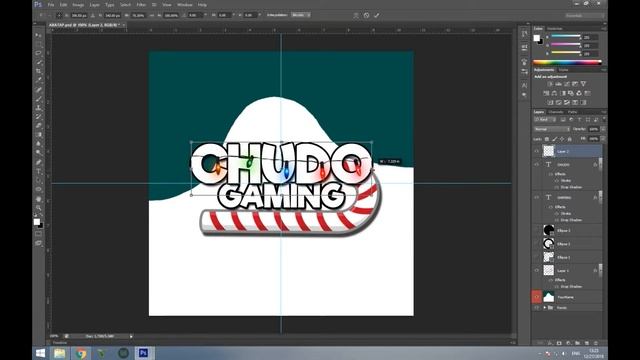The width and height of the screenshot is (640, 360).
Task: Toggle visibility of the group folder layer
Action: [x=537, y=307]
